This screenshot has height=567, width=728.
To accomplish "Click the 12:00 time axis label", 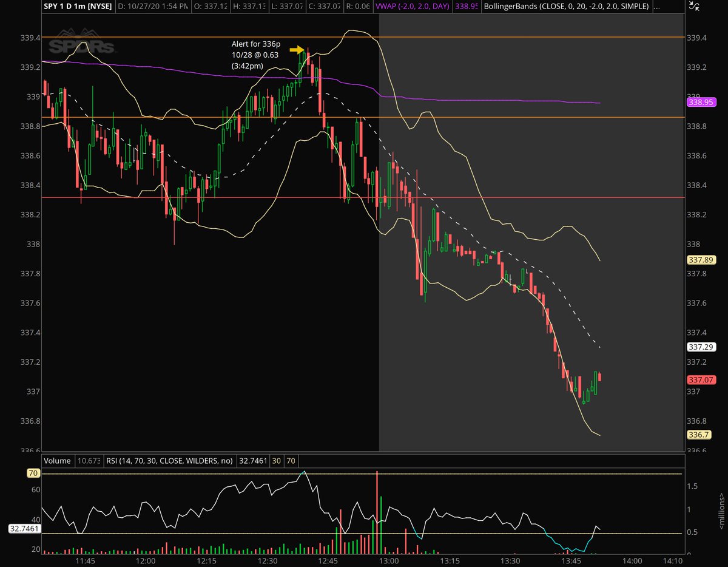I will [x=146, y=561].
